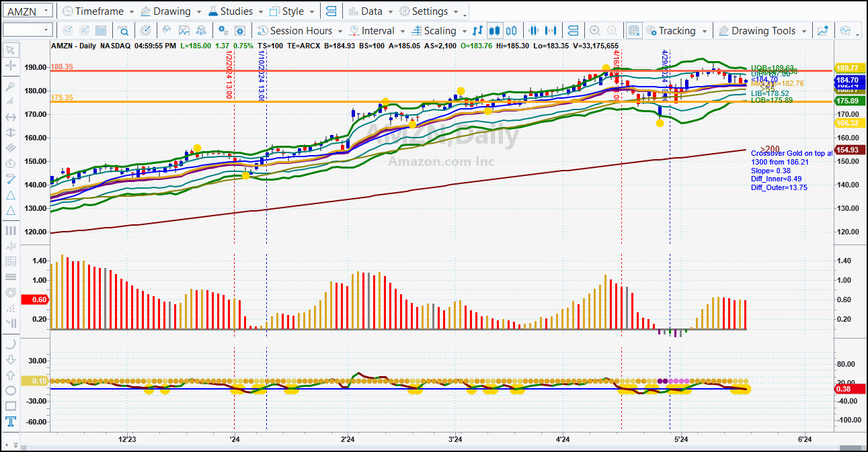Click the 175.35 support line label

click(x=62, y=98)
